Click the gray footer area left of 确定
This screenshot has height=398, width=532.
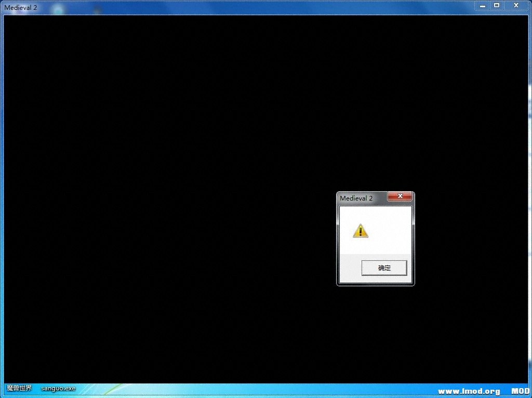click(x=349, y=268)
